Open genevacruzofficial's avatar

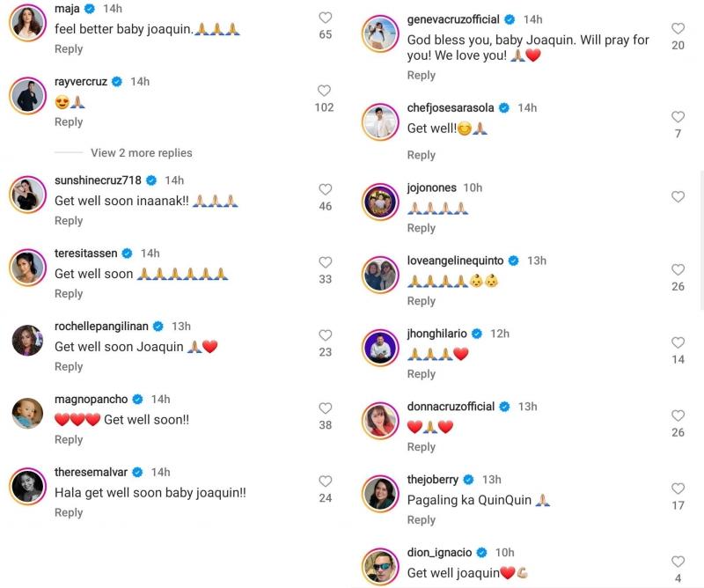[x=380, y=34]
